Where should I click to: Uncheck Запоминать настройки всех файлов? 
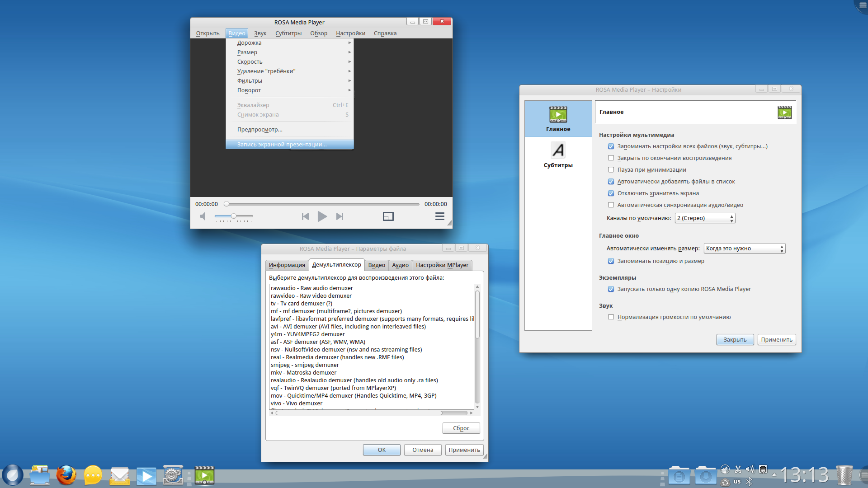[x=611, y=146]
